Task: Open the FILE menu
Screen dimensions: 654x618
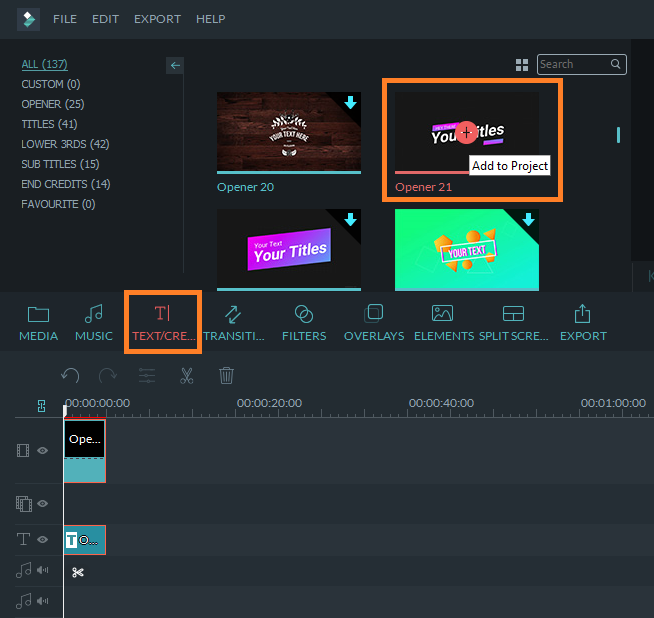Action: tap(65, 19)
